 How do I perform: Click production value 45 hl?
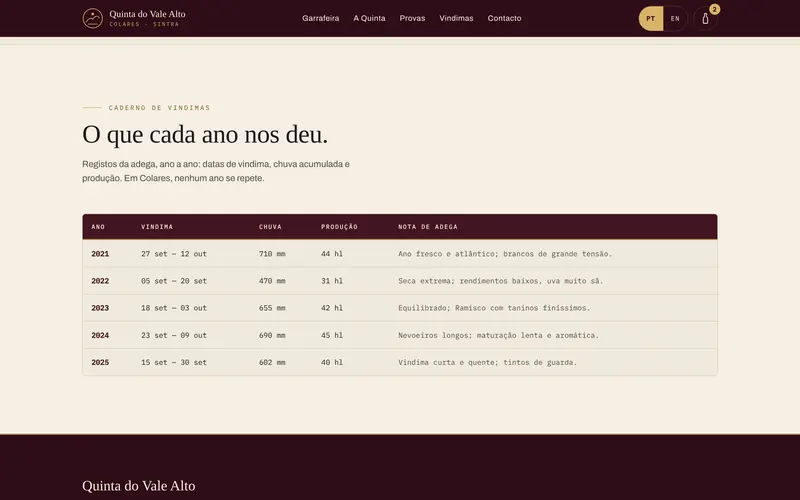tap(332, 335)
